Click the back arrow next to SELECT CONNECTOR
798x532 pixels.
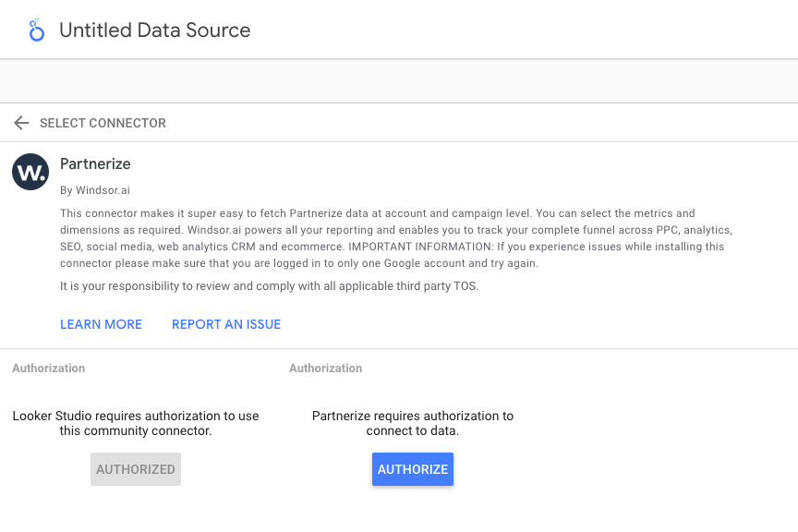20,122
